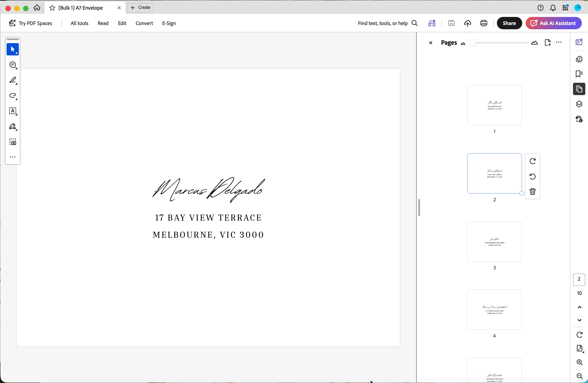Image resolution: width=588 pixels, height=383 pixels.
Task: Click the current page number field
Action: 579,279
